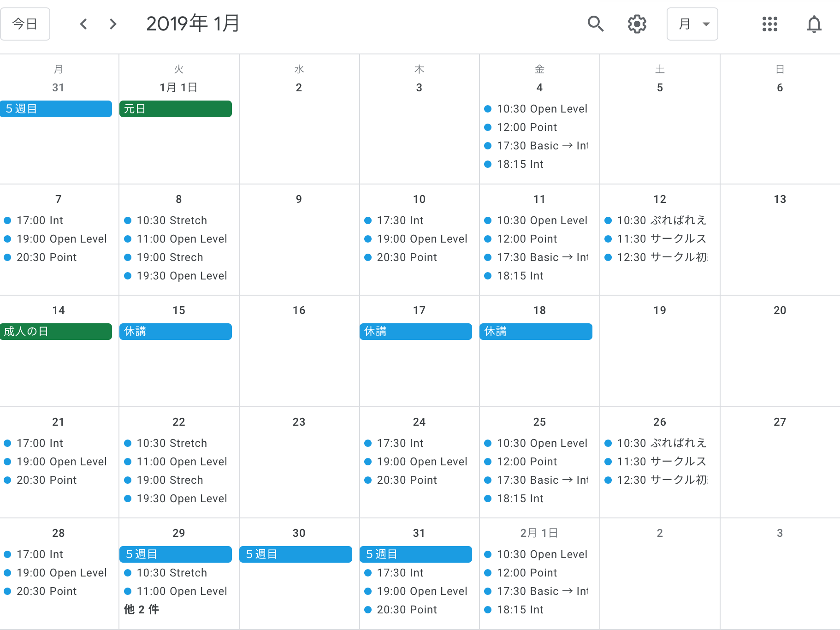Open 20:30 Point on January 31

[x=407, y=610]
